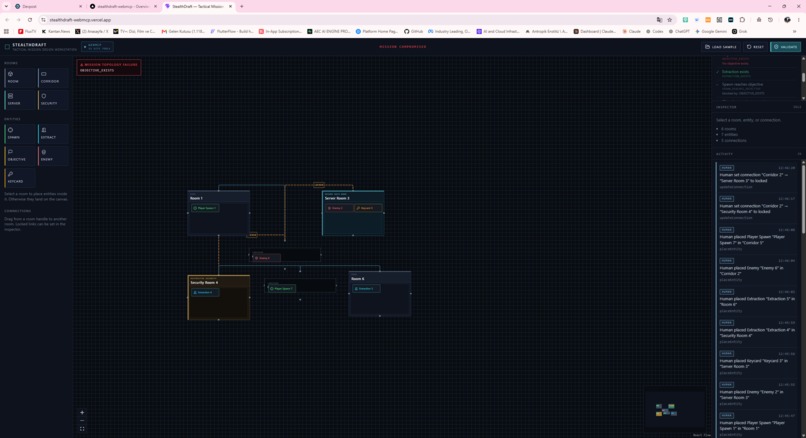Open activity entry about Corridor 2 to Server Room 3 locked
This screenshot has width=806, height=438.
(758, 178)
